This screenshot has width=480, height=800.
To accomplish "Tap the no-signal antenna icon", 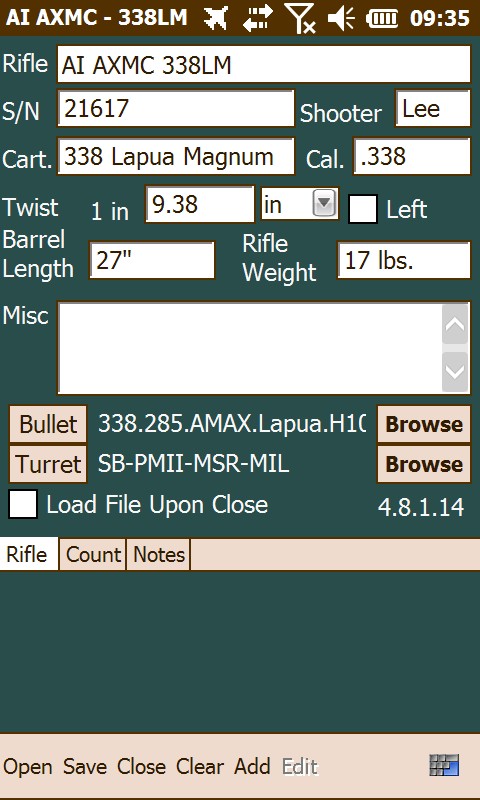I will click(x=300, y=18).
